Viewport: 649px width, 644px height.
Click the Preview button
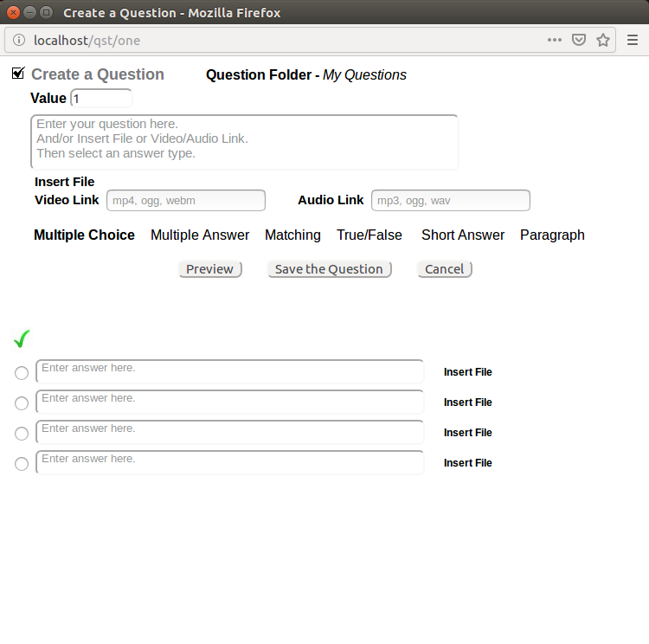209,269
